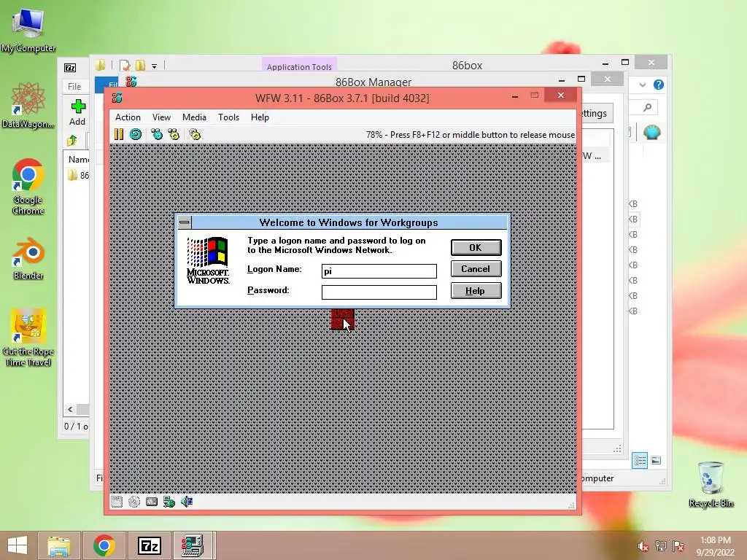Screen dimensions: 747x560
Task: Click the Explorer quick access properties icon
Action: pos(125,65)
